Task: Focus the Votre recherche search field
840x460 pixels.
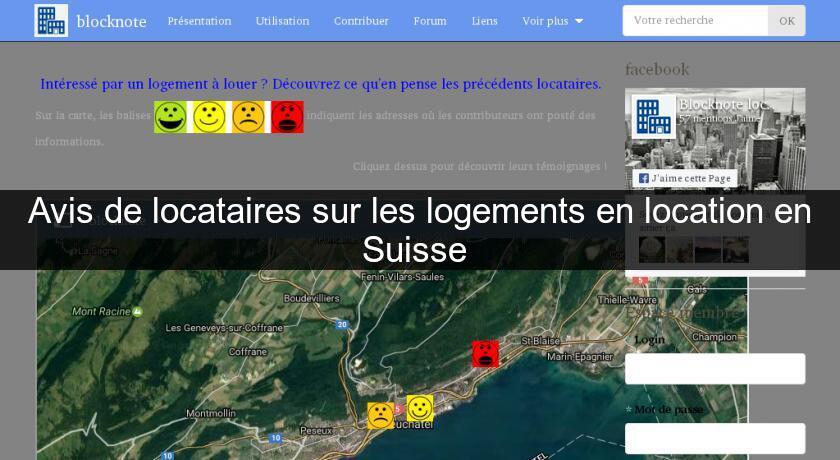Action: click(695, 20)
